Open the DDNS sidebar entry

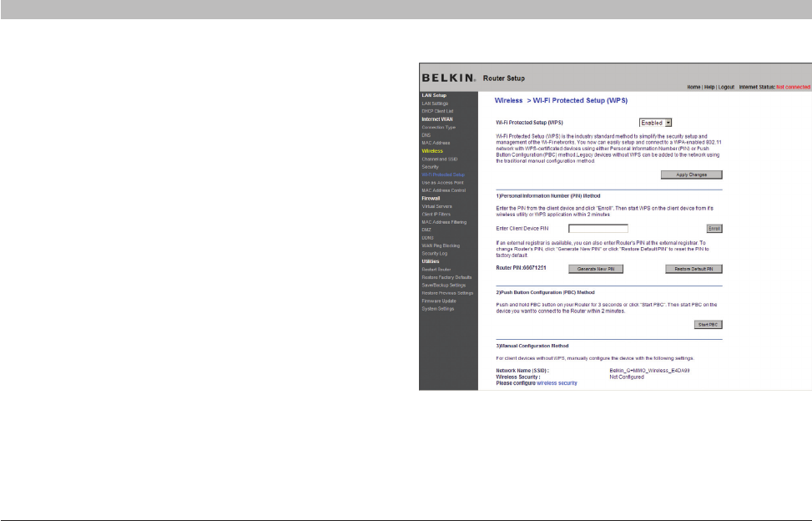[427, 238]
